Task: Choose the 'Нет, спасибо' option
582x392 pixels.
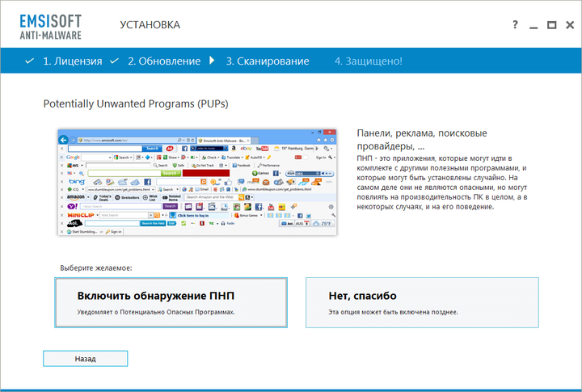Action: [422, 302]
